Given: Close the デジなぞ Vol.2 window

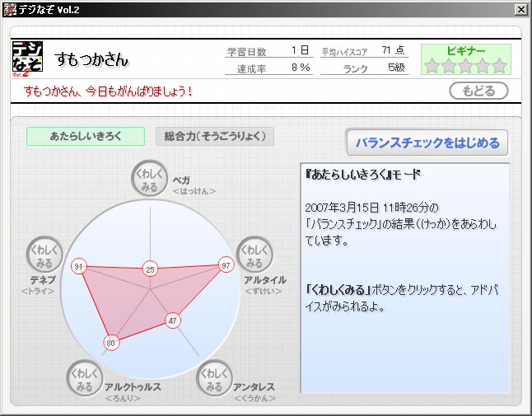Looking at the screenshot, I should pos(520,10).
